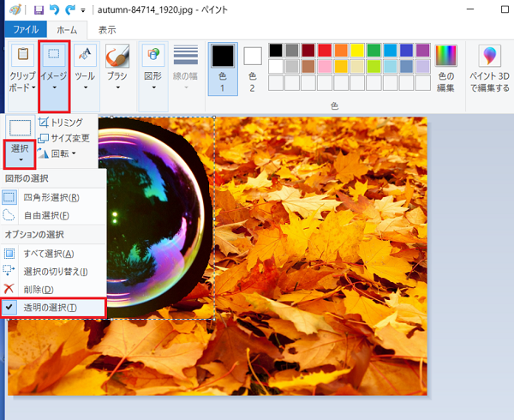Image resolution: width=514 pixels, height=420 pixels.
Task: Choose 自由選択(F) menu item
Action: click(53, 215)
